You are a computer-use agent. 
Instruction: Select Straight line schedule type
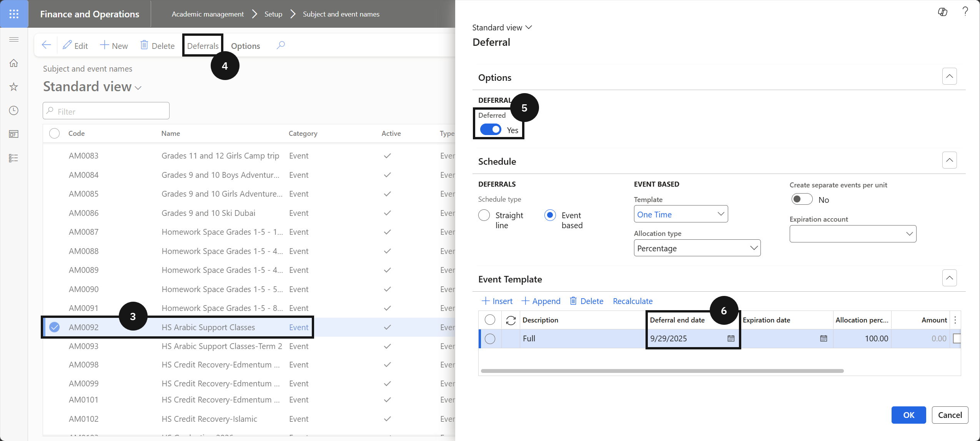[x=484, y=215]
